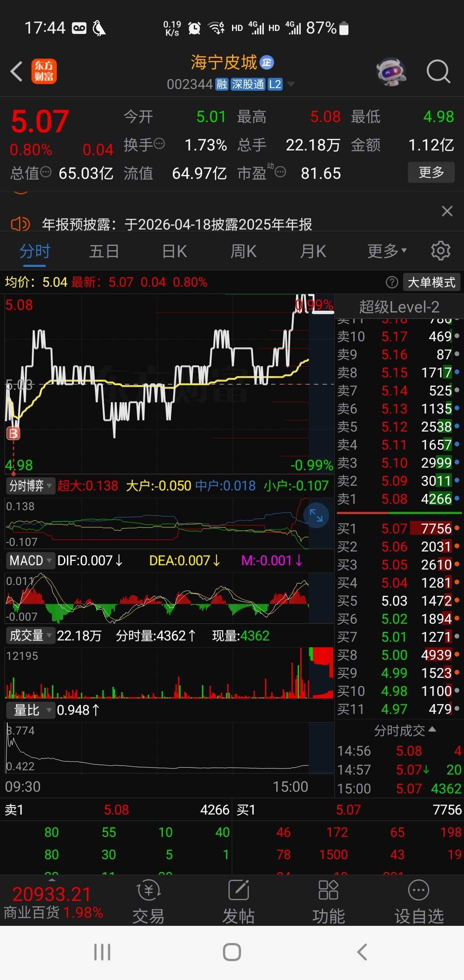Image resolution: width=464 pixels, height=980 pixels.
Task: Tap the L2 level tag
Action: 275,84
